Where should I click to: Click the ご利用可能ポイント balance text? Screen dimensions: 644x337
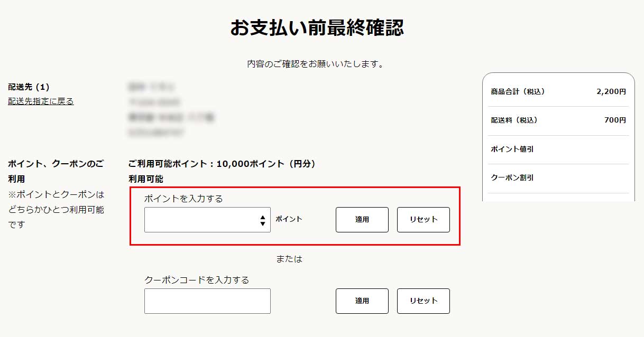(x=222, y=164)
